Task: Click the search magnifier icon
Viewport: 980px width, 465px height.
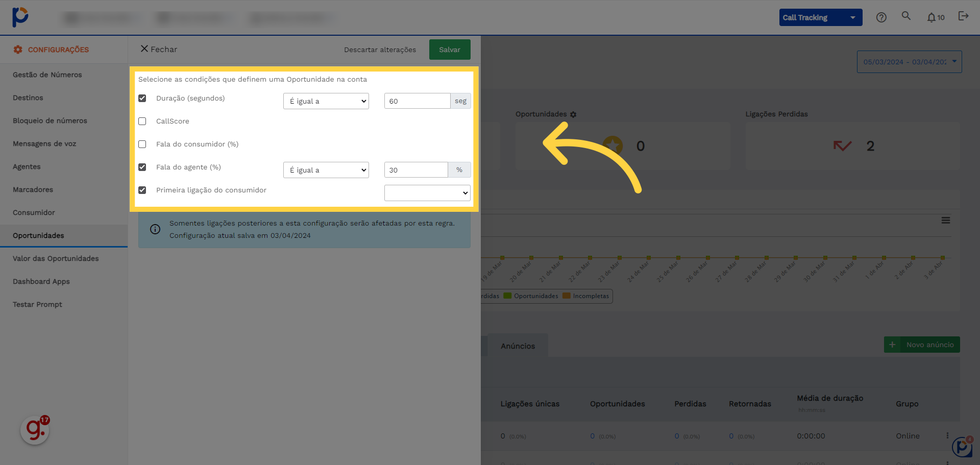Action: (x=906, y=16)
